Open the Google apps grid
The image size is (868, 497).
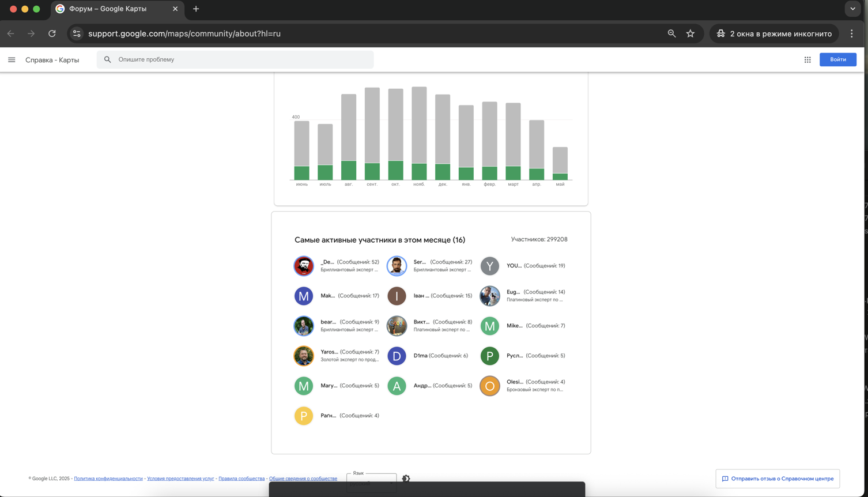pos(807,60)
